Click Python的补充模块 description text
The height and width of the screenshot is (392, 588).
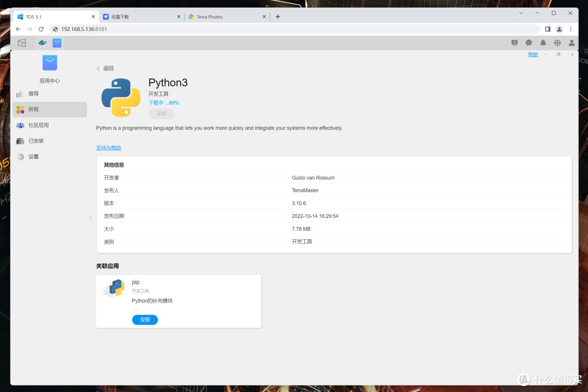pyautogui.click(x=152, y=301)
